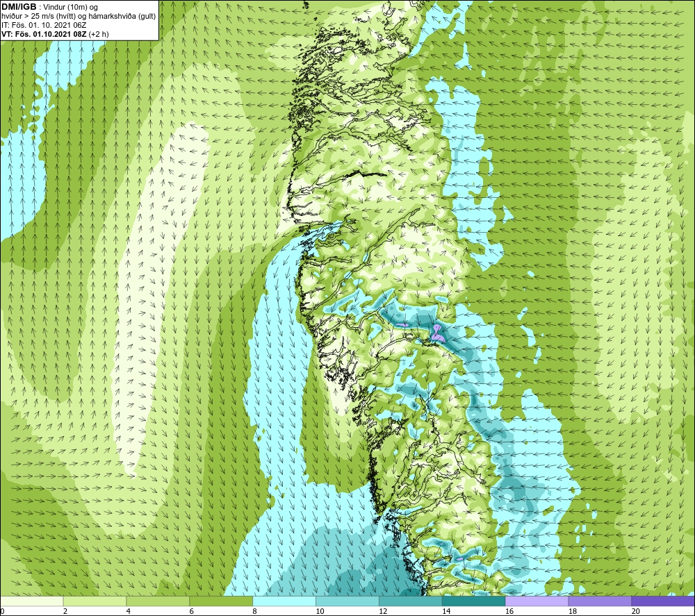
Task: Click the darkest purple swatch above 20
Action: click(662, 601)
